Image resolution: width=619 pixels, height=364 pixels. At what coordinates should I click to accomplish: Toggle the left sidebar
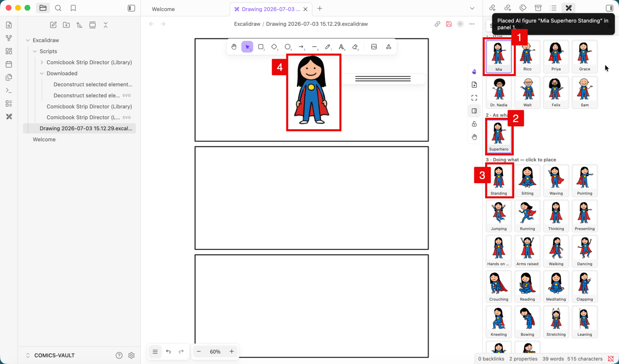132,8
